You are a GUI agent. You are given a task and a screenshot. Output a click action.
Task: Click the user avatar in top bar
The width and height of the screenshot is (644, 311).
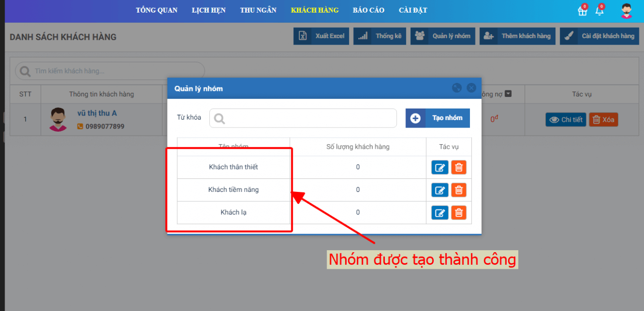626,11
